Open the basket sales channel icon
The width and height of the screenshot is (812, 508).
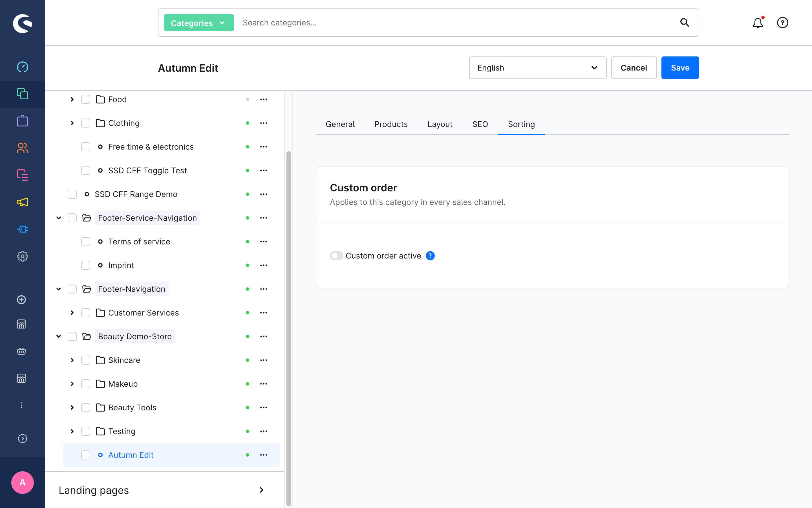[21, 351]
